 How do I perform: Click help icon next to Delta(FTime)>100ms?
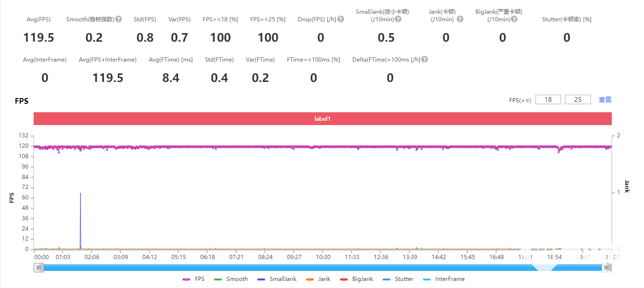[425, 60]
